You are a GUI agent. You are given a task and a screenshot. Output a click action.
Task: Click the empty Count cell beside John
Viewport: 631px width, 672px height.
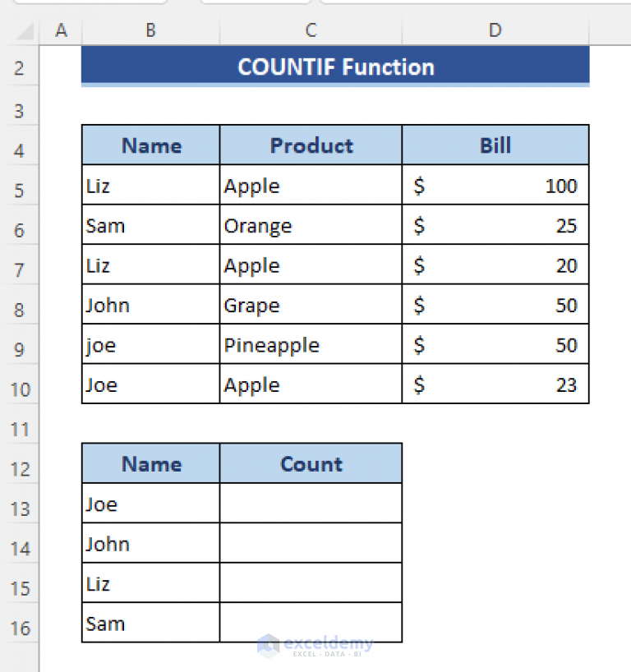(311, 543)
